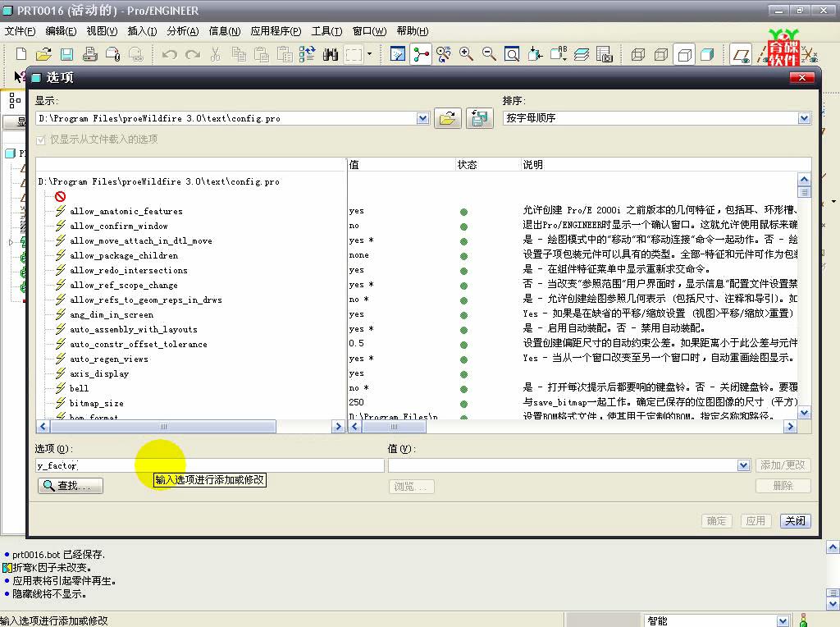Open the 文件(F) menu
The height and width of the screenshot is (627, 840).
tap(20, 31)
